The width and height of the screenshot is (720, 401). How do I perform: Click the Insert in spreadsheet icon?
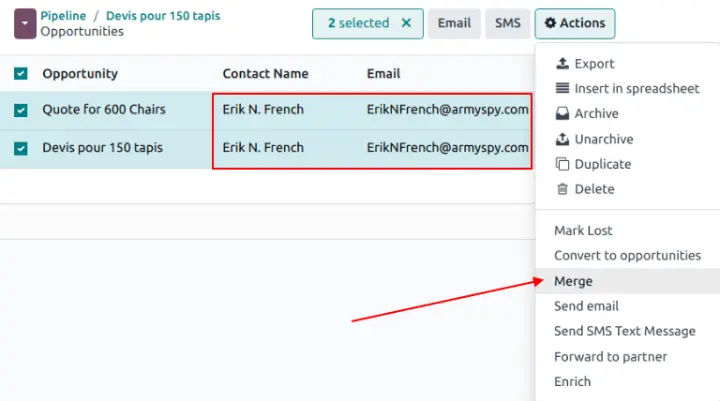[562, 89]
